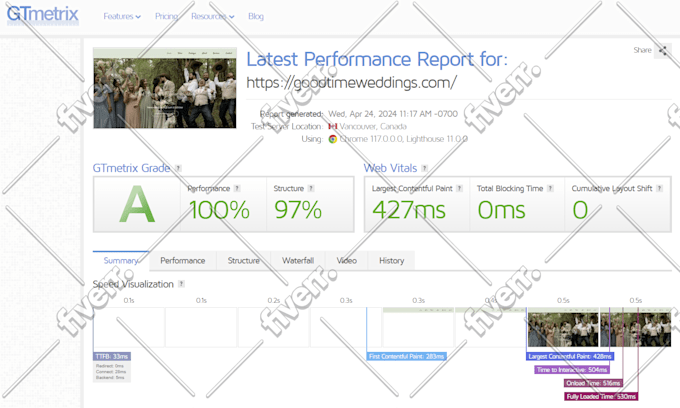680x408 pixels.
Task: Open the wedding site screenshot thumbnail
Action: [165, 88]
